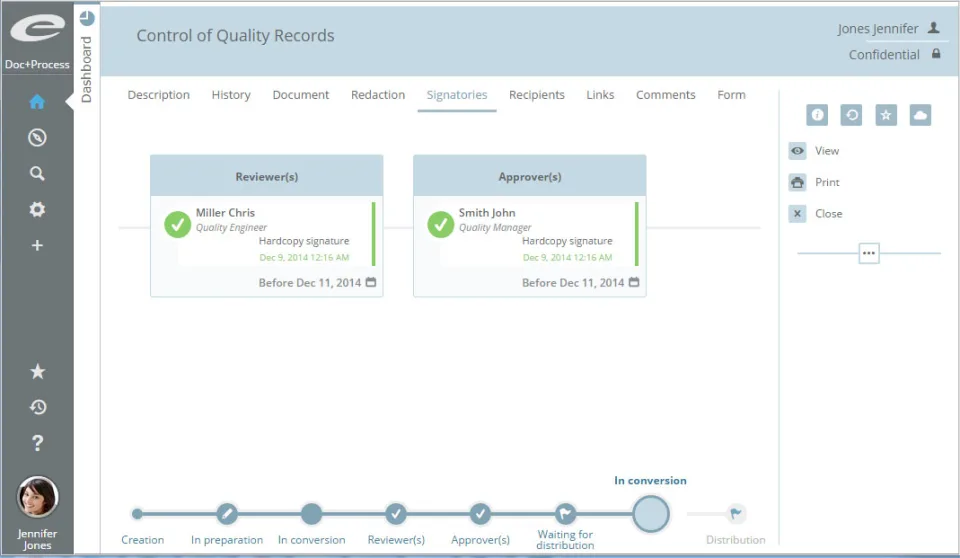The width and height of the screenshot is (960, 558).
Task: Add to favorites with star button
Action: [885, 115]
